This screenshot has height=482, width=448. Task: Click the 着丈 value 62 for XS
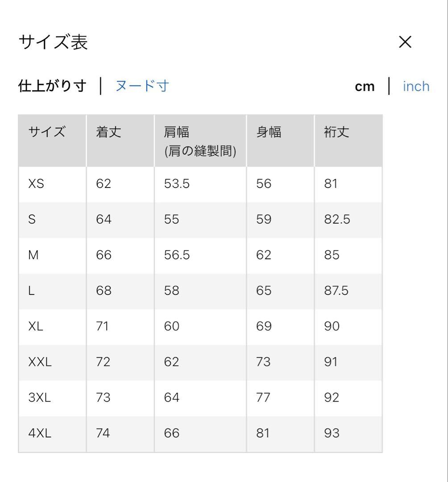(104, 183)
